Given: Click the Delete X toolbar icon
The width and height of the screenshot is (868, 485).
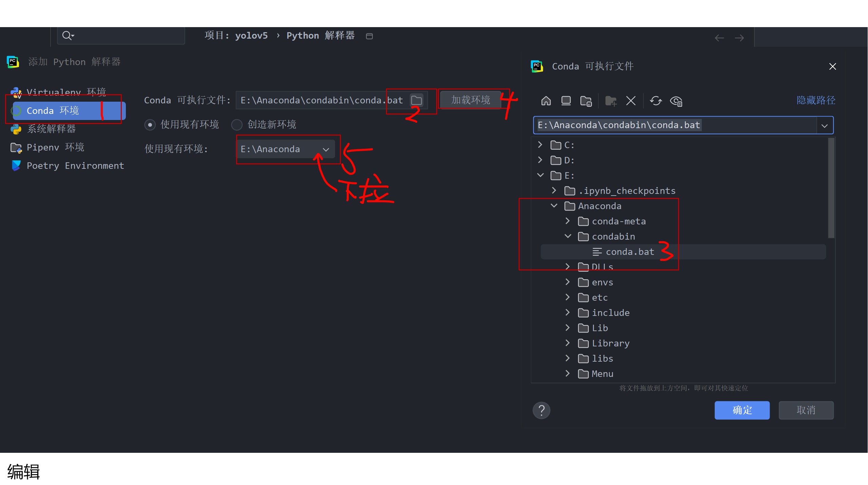Looking at the screenshot, I should pyautogui.click(x=631, y=101).
